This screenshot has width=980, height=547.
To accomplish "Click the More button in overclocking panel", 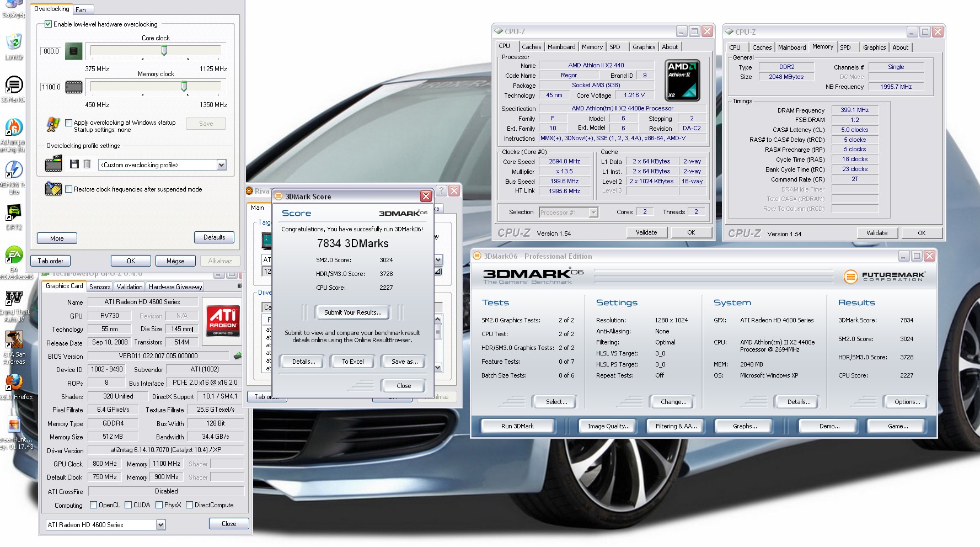I will [57, 238].
